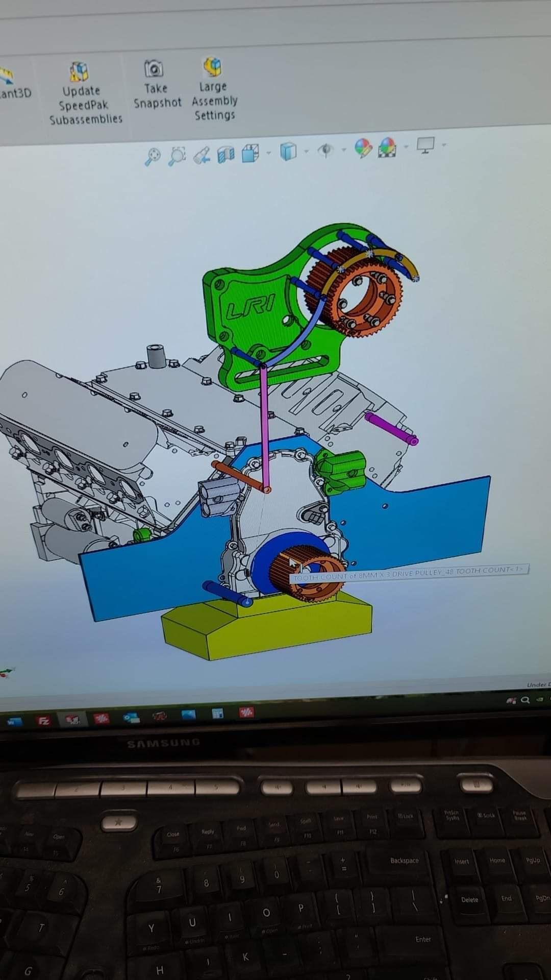
Task: Expand the View Orientation dropdown arrow
Action: [269, 152]
